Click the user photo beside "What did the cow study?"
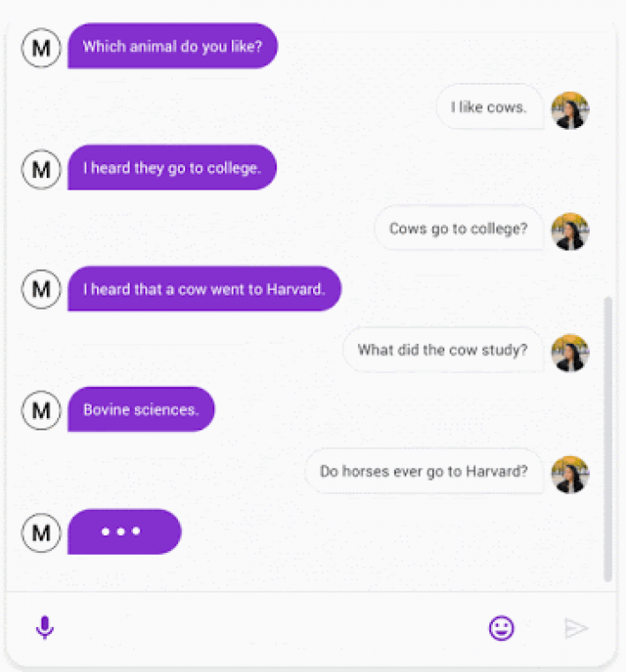This screenshot has width=626, height=672. [570, 351]
